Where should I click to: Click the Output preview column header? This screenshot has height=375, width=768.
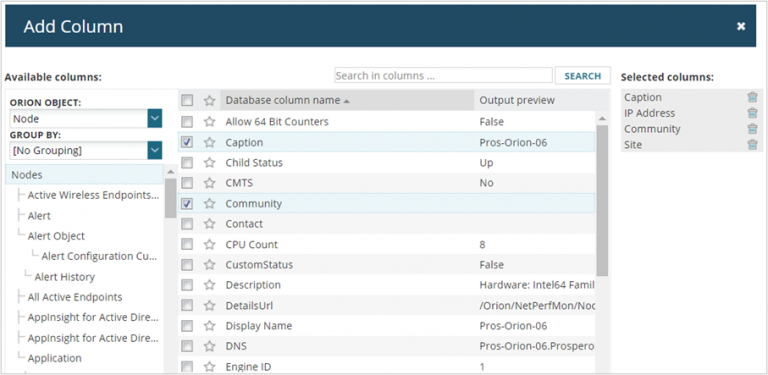click(517, 100)
